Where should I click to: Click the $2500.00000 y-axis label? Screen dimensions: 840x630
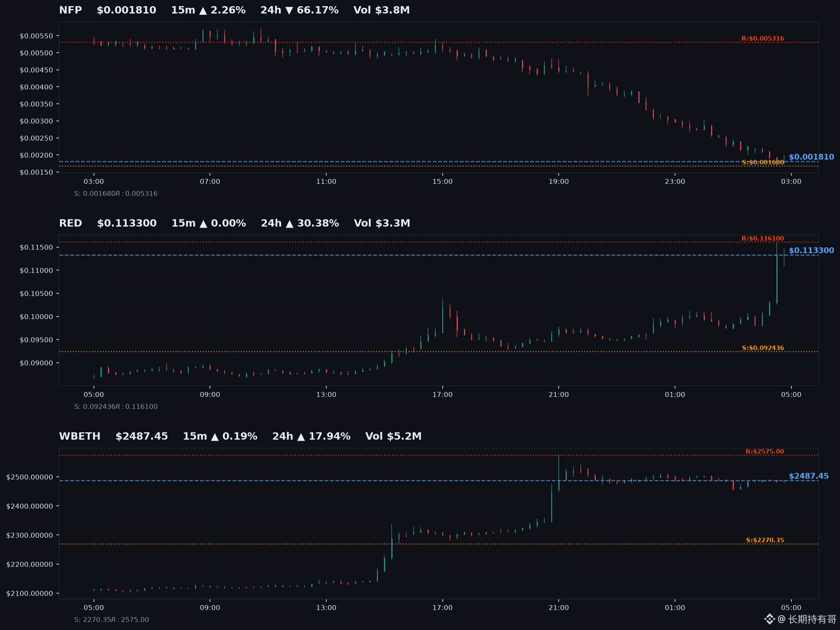30,477
